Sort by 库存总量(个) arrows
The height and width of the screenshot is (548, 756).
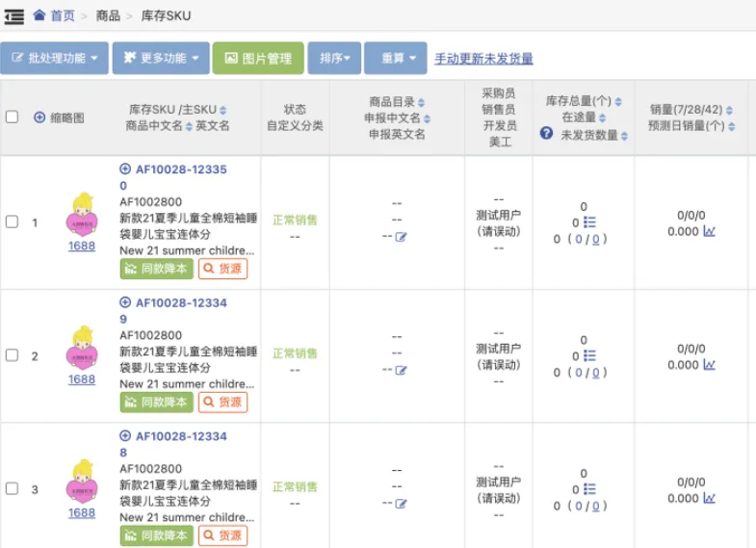click(x=618, y=102)
